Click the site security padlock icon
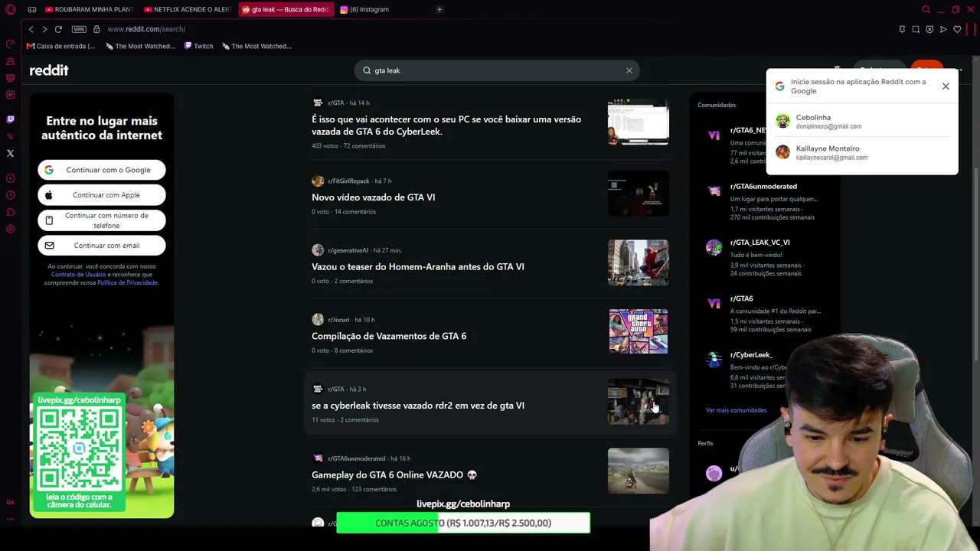Image resolution: width=980 pixels, height=551 pixels. [96, 29]
